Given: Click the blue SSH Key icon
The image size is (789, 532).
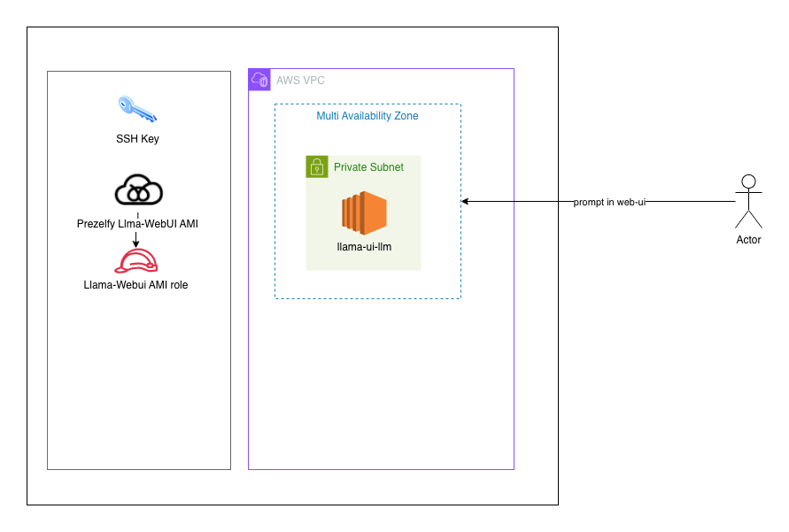Looking at the screenshot, I should 136,109.
